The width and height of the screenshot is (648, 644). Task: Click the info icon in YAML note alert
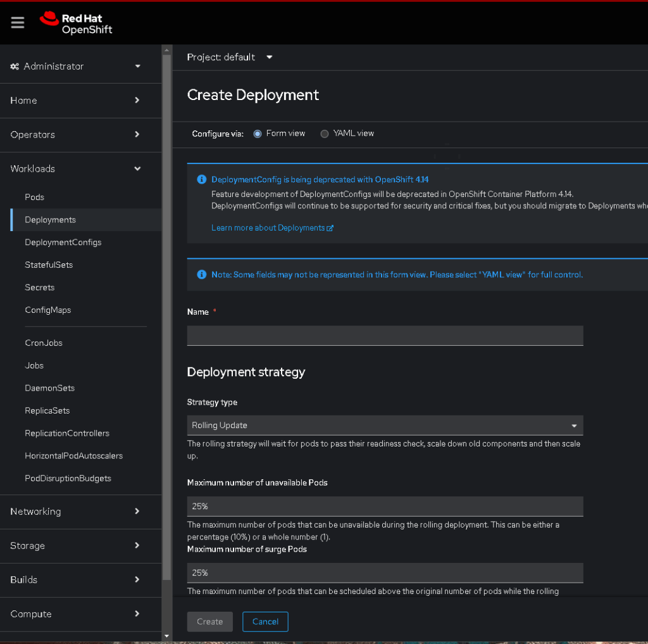[x=202, y=275]
